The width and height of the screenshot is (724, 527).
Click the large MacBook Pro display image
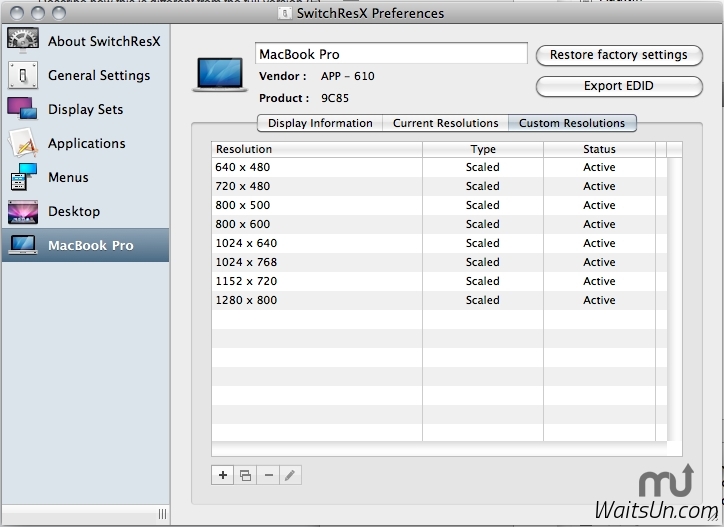point(220,74)
